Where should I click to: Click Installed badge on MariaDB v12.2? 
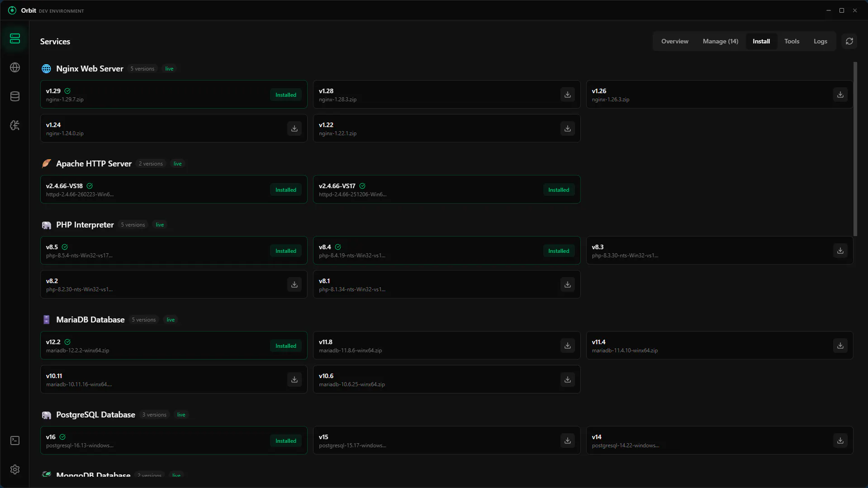286,346
